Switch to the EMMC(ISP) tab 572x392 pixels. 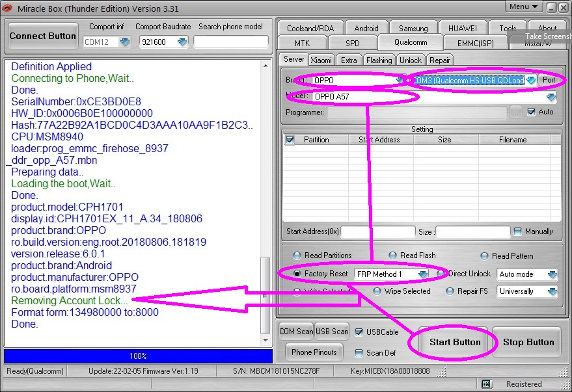pos(475,43)
